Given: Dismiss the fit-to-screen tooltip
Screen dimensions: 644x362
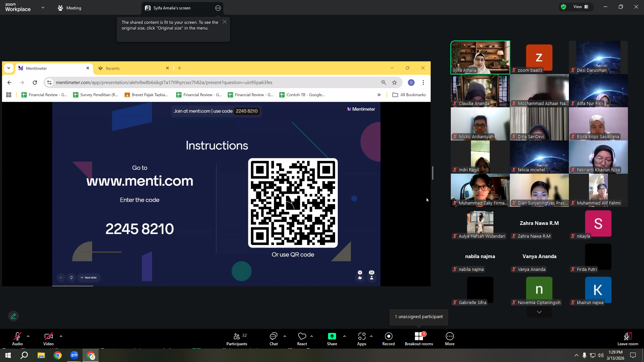Looking at the screenshot, I should point(225,22).
